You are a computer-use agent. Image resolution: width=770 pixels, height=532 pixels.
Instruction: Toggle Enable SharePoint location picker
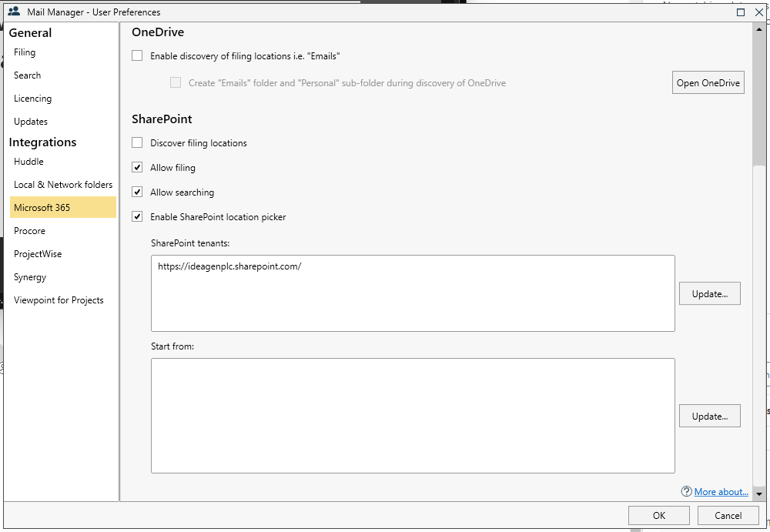point(138,216)
